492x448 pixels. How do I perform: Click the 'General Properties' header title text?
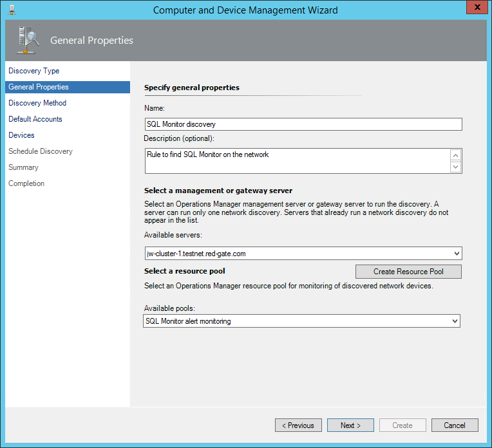pyautogui.click(x=91, y=41)
